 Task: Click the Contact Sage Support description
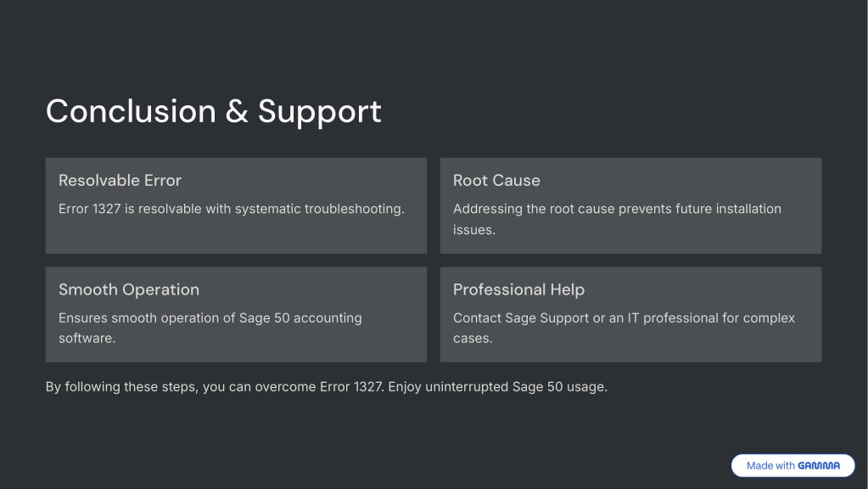(624, 328)
